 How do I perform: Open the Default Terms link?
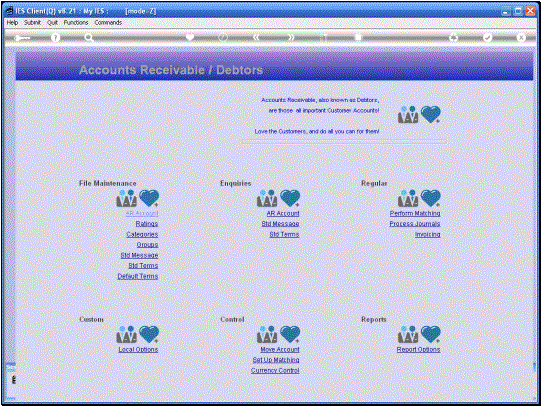[138, 276]
